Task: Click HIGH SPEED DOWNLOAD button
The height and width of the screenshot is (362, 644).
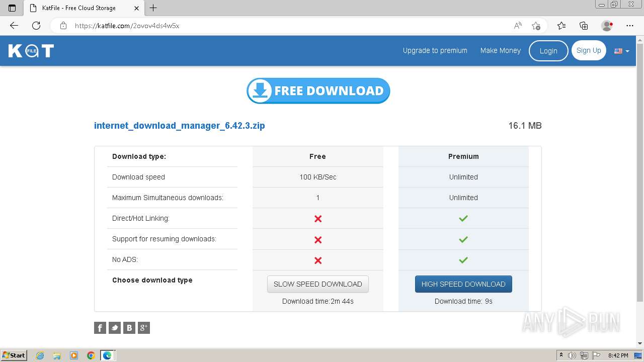Action: point(463,284)
